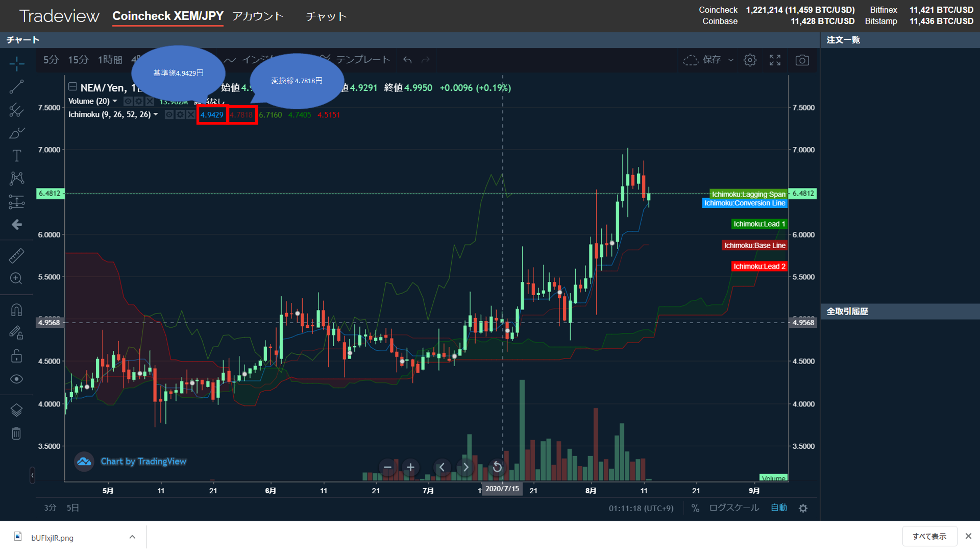Toggle lock all drawing tools
Screen dimensions: 980x552
coord(17,356)
